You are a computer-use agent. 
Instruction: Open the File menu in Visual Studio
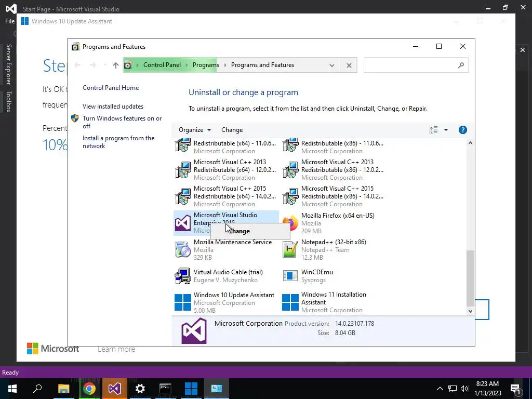10,21
